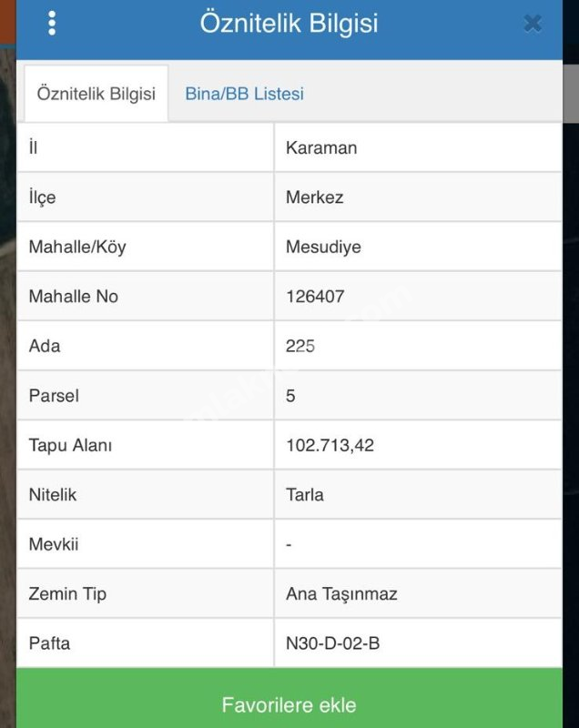Close the Öznitelik Bilgisi dialog

coord(533,24)
